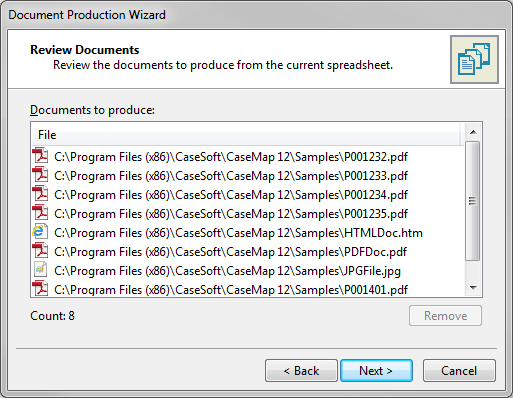
Task: Click the scroll up arrow of the list
Action: 473,132
